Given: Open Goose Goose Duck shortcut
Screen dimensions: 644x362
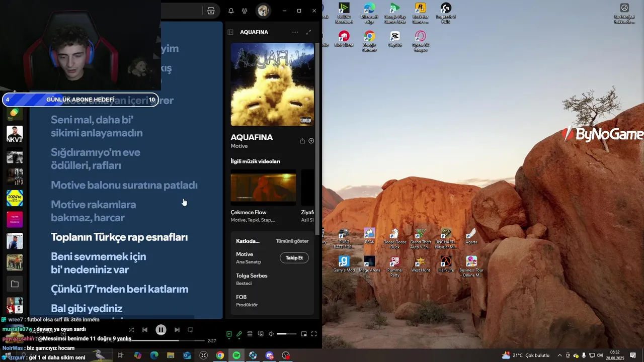Looking at the screenshot, I should coord(395,238).
